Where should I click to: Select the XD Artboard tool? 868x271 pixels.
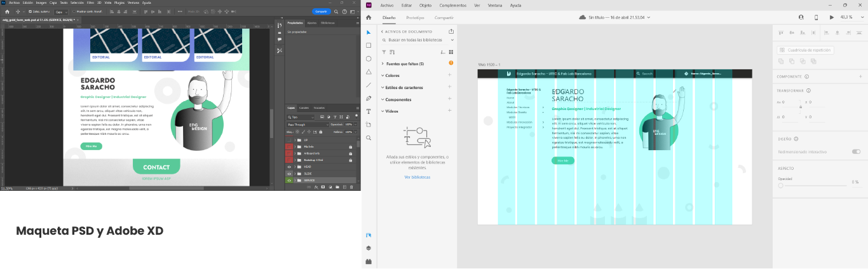(x=369, y=125)
